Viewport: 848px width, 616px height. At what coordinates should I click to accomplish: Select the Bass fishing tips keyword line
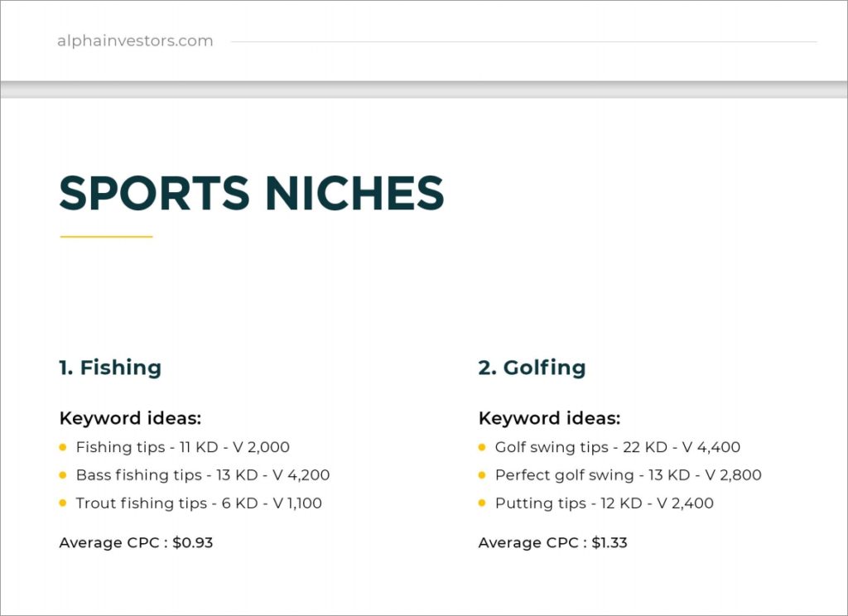click(202, 475)
